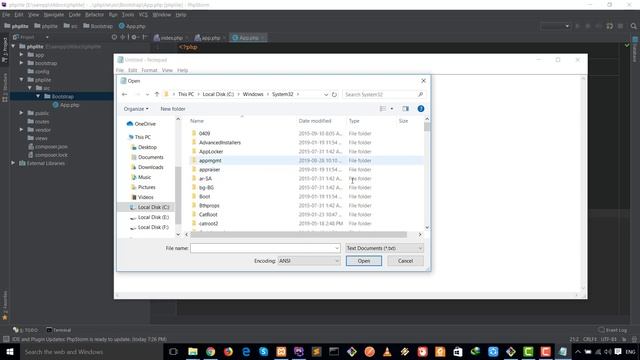Click the PhpStorm hide Project panel icon
640x360 pixels.
click(x=144, y=37)
